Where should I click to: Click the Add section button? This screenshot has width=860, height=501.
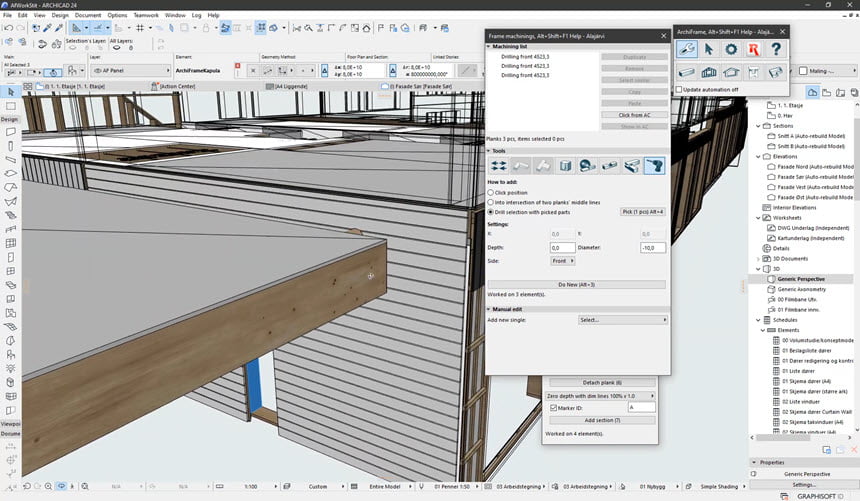click(x=602, y=420)
